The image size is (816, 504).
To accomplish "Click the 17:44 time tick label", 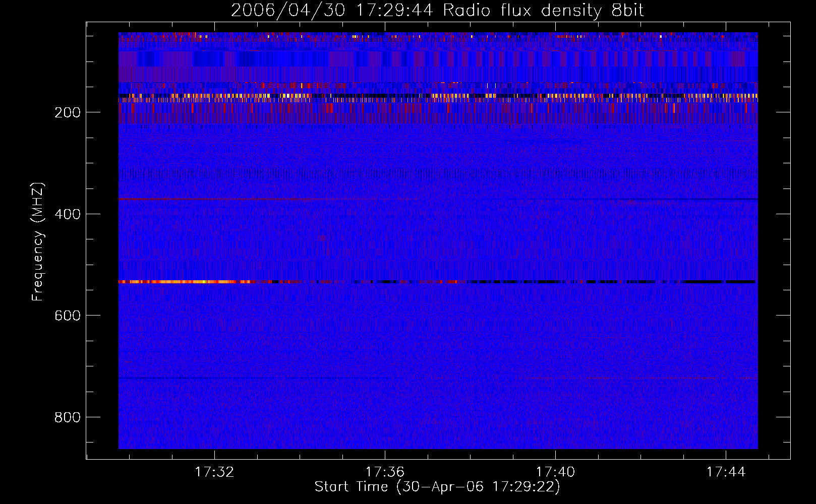I will (x=726, y=472).
